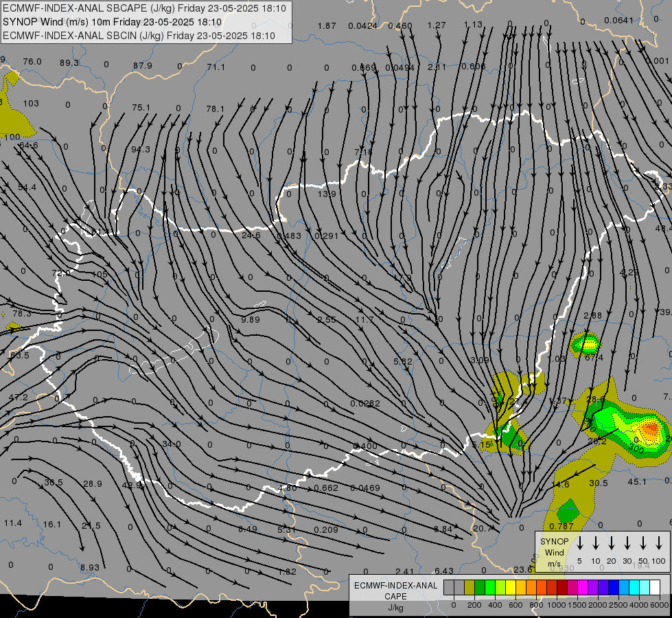Click the value 5.82 on the map
This screenshot has height=618, width=672.
coord(403,361)
